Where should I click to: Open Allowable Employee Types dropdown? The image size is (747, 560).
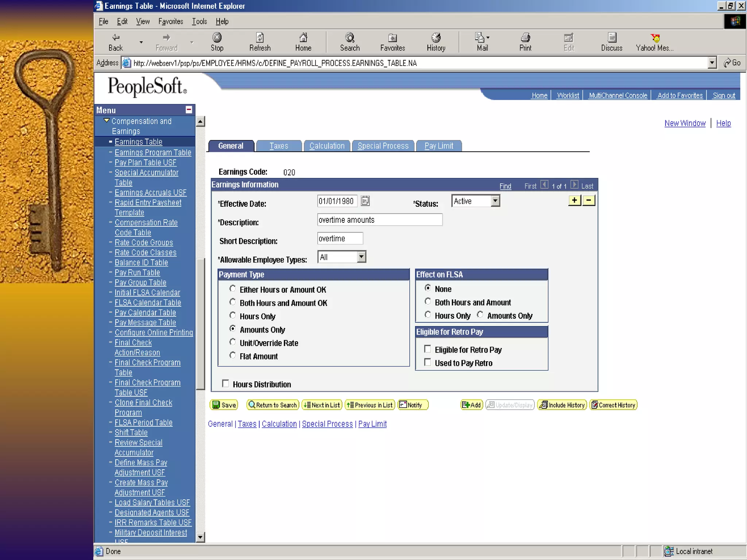coord(361,257)
